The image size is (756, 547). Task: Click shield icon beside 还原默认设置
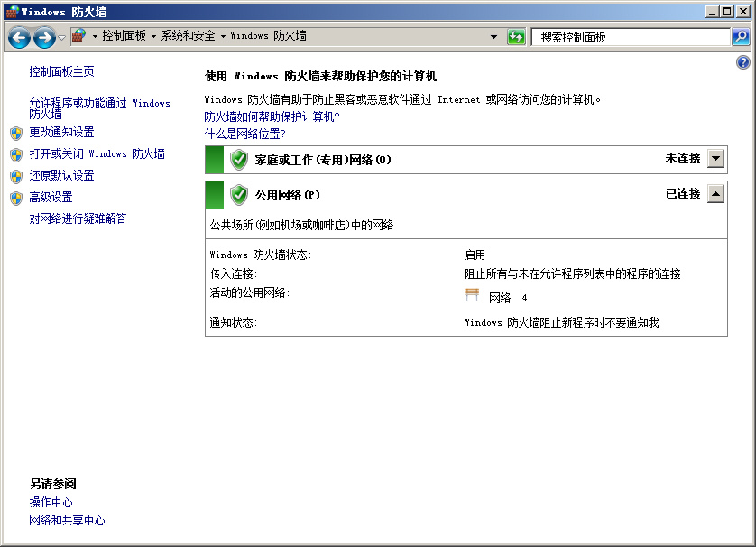point(16,177)
